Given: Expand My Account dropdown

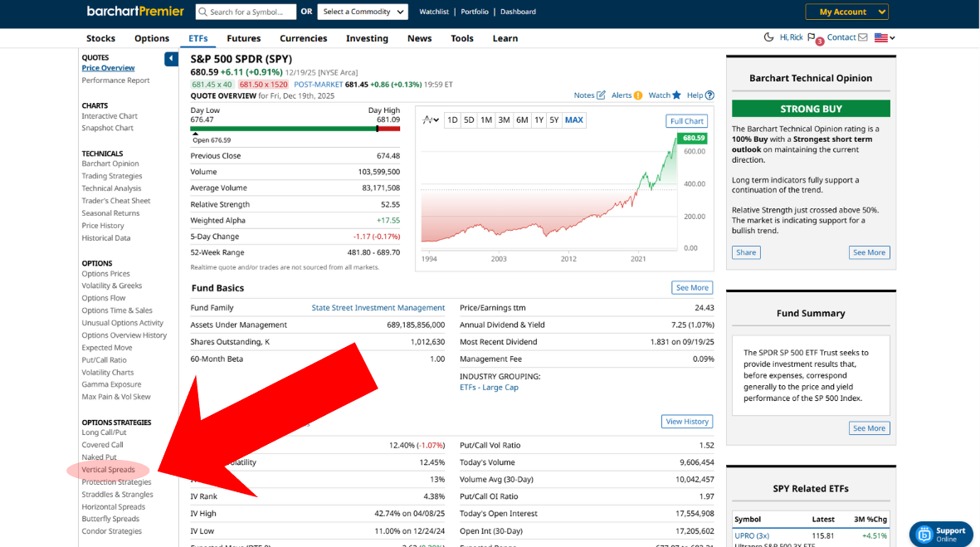Looking at the screenshot, I should point(847,12).
